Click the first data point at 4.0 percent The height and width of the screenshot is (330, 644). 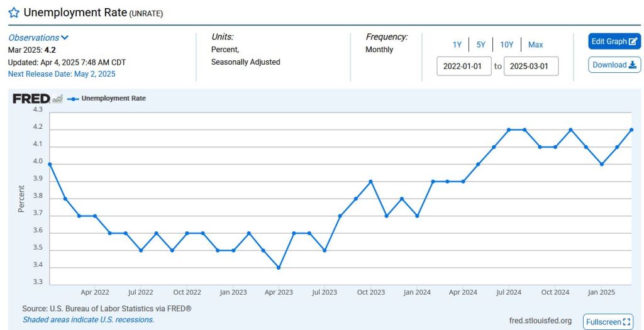pos(50,164)
